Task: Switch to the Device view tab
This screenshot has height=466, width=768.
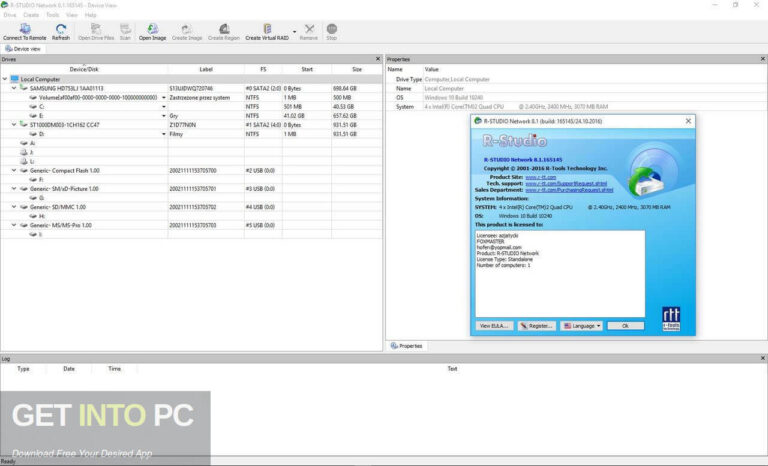Action: 23,49
